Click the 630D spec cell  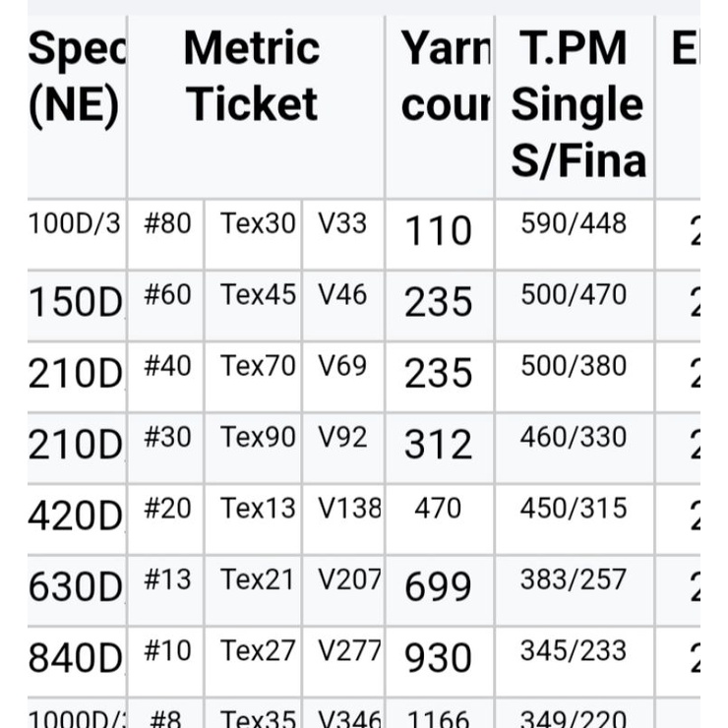click(x=77, y=590)
